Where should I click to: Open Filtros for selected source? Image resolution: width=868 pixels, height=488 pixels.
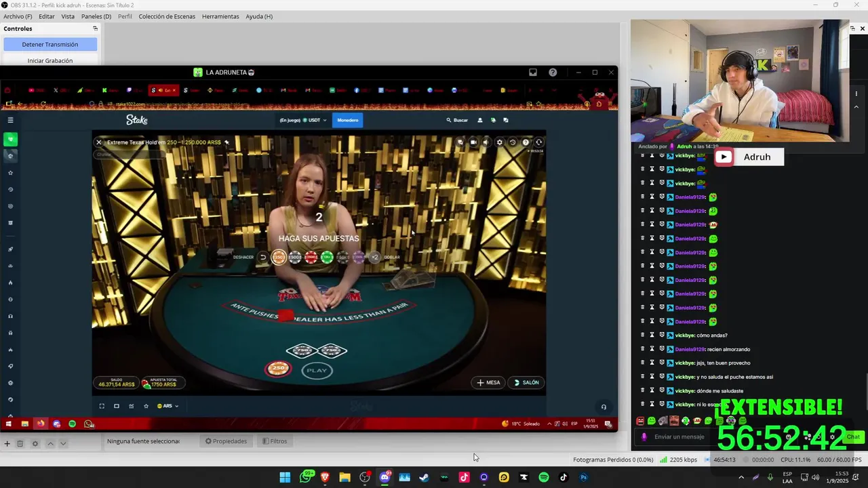pos(275,441)
